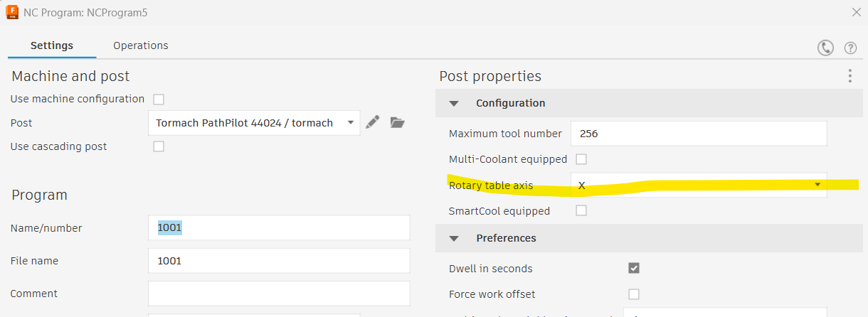Click the Fusion app icon in title bar
The image size is (868, 317).
12,12
